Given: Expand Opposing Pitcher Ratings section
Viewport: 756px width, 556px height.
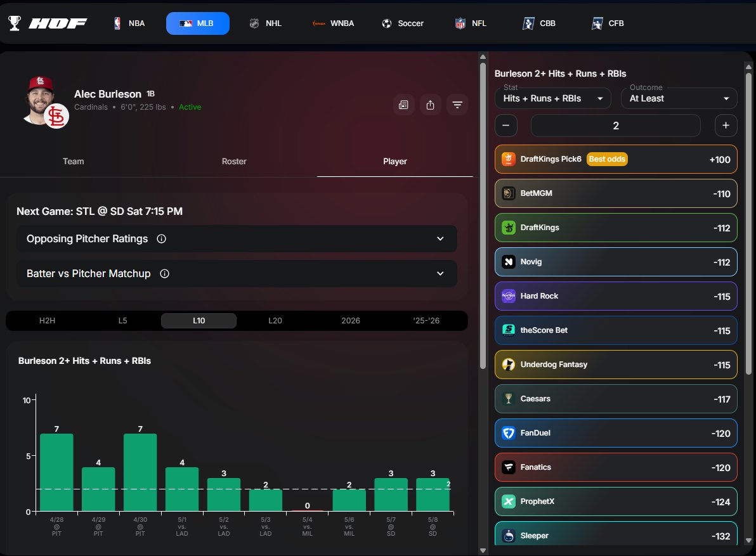Looking at the screenshot, I should coord(237,239).
